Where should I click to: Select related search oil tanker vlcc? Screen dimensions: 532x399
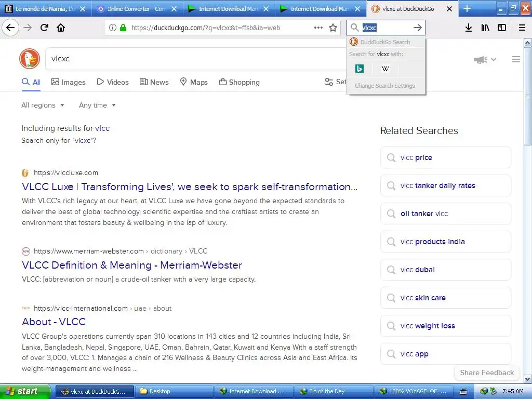(445, 214)
